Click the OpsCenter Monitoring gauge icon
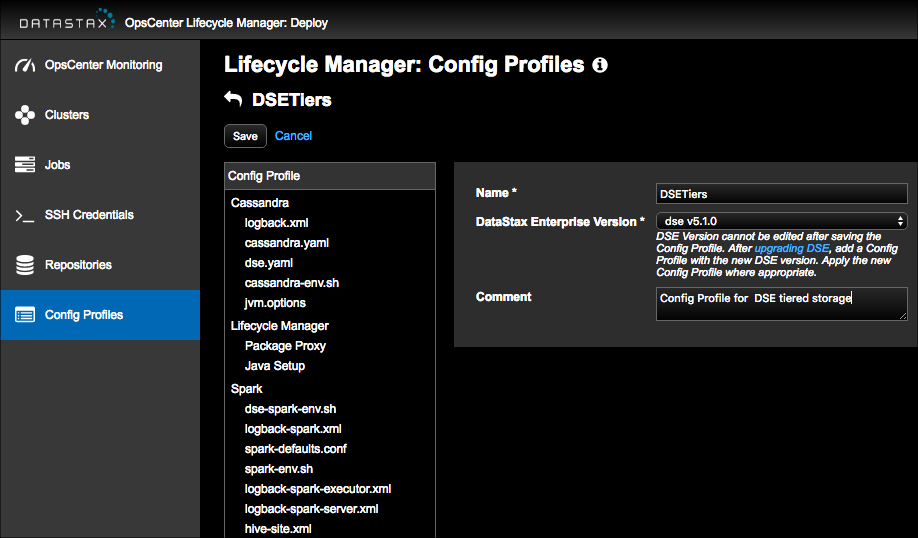Screen dimensions: 918x538 point(25,65)
